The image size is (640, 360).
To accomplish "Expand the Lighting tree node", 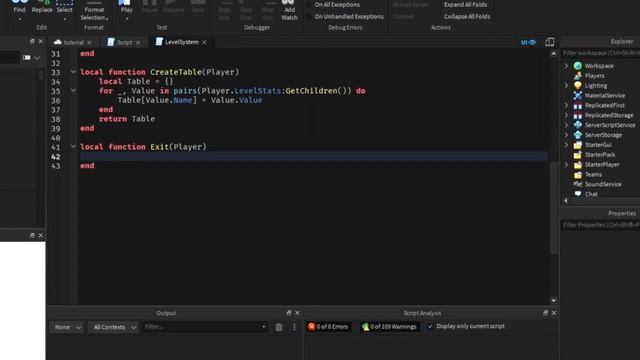I will pos(566,85).
